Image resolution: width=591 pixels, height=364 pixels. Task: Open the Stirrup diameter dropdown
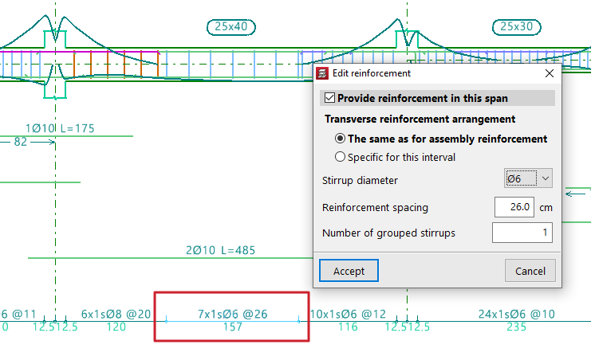click(528, 178)
